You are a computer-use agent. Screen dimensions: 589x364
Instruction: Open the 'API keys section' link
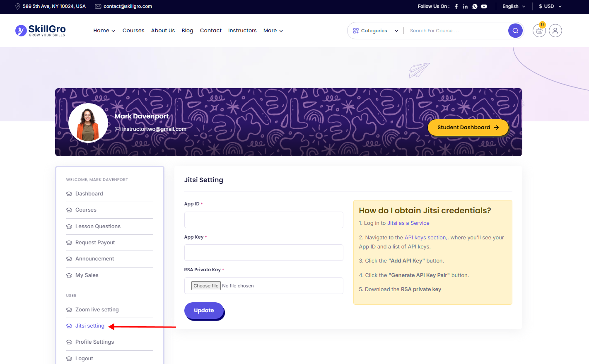pos(425,238)
